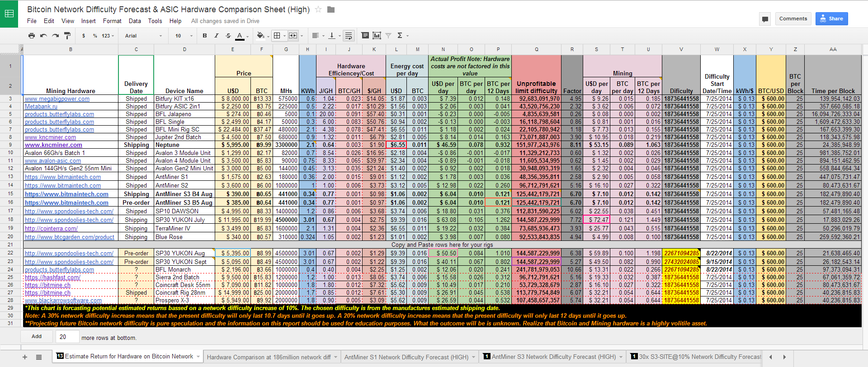
Task: Toggle italic formatting
Action: pos(217,36)
